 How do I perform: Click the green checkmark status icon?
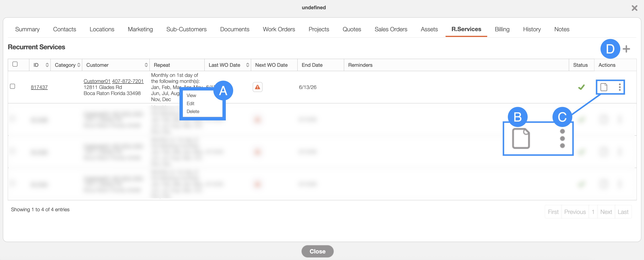pos(581,87)
